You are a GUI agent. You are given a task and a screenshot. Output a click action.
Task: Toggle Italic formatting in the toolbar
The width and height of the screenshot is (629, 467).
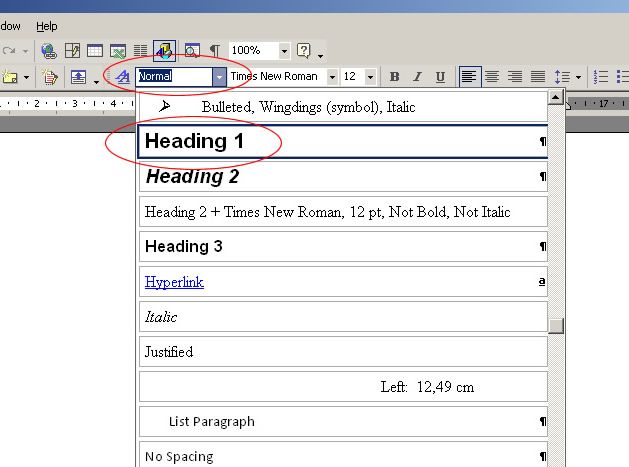(416, 77)
